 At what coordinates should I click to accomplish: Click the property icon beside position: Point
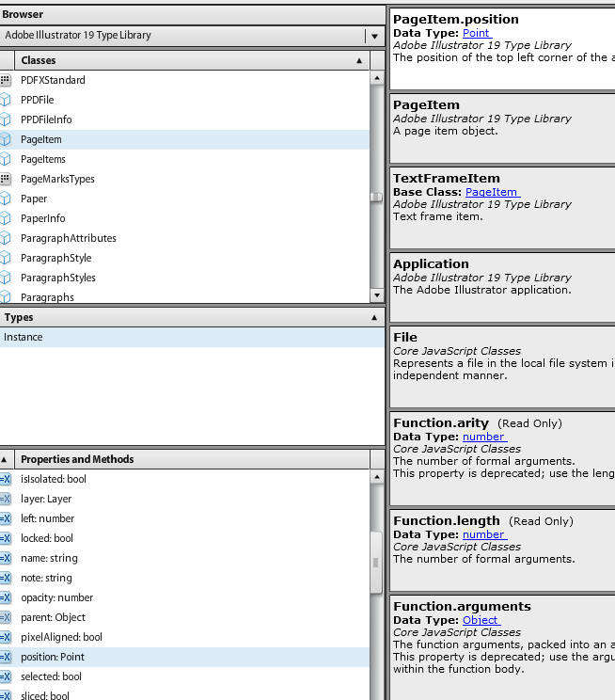tap(6, 657)
